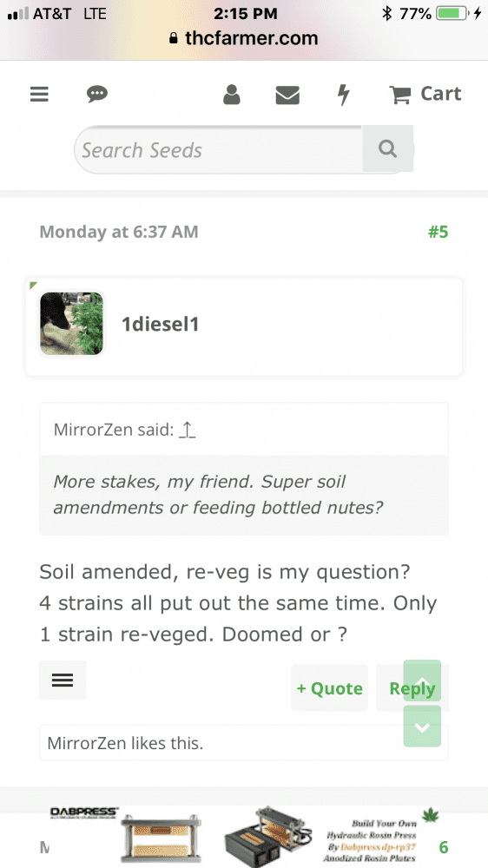Click the magnifier search button
This screenshot has height=868, width=488.
(x=388, y=148)
